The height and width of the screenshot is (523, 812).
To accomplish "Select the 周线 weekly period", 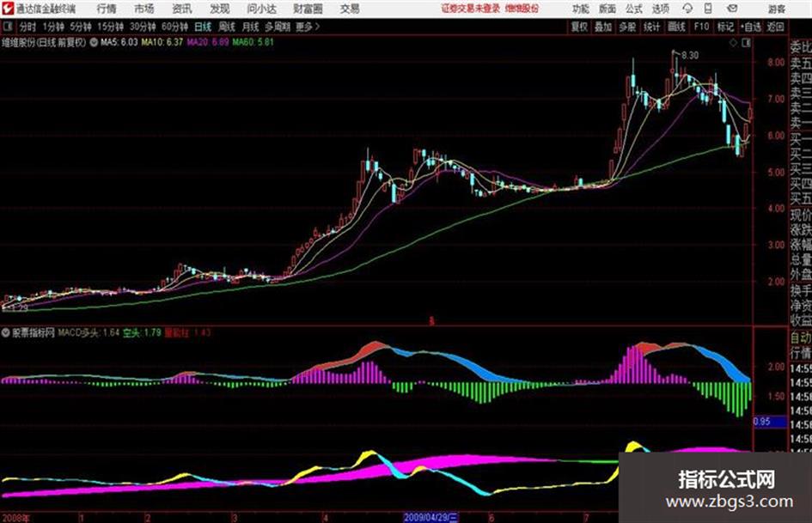I will 227,27.
